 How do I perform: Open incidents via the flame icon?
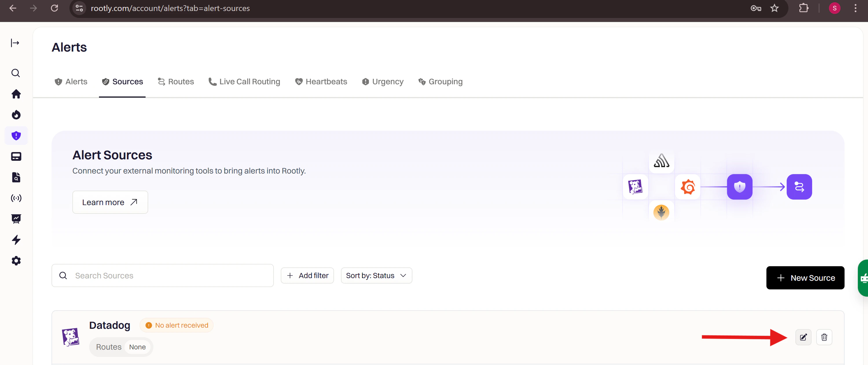tap(16, 115)
